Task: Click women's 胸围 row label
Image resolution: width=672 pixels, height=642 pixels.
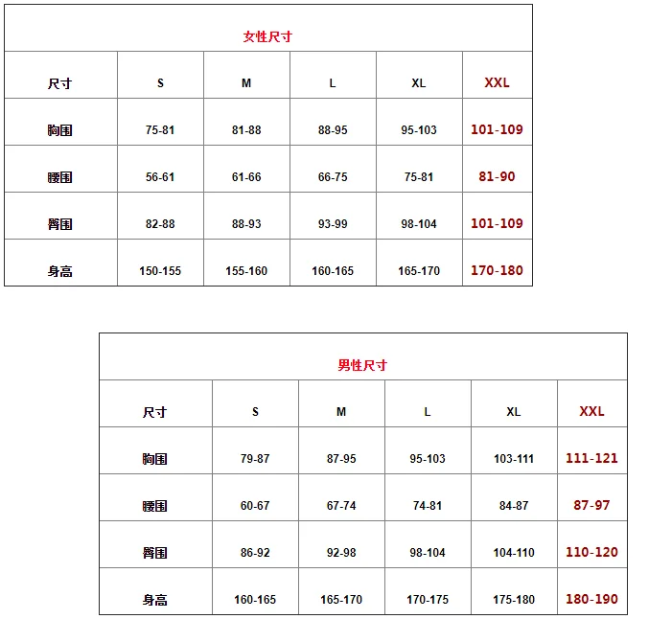Action: (x=59, y=130)
